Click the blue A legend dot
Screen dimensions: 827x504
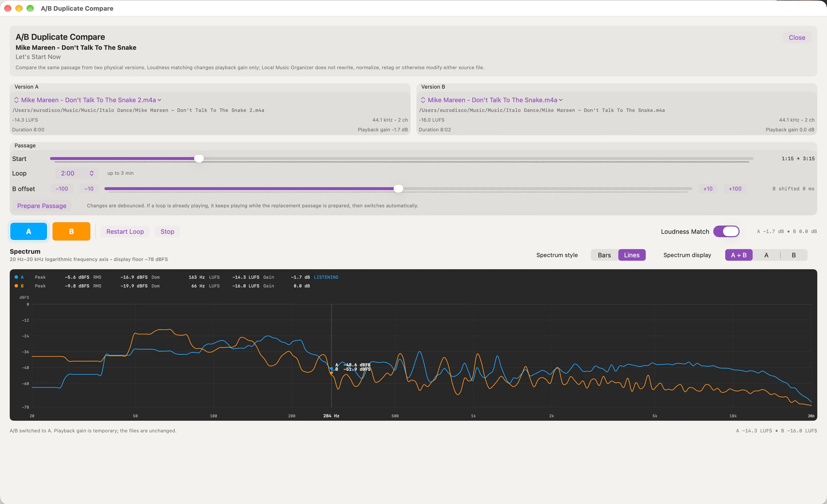(16, 277)
